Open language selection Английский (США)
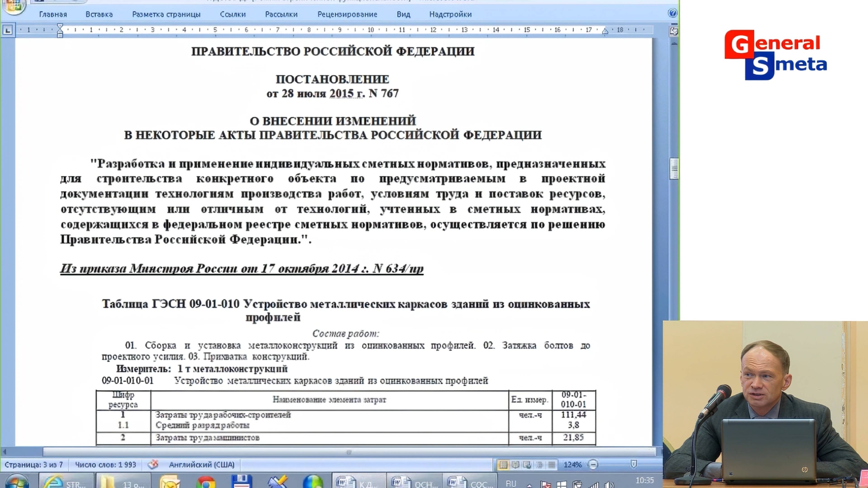The width and height of the screenshot is (868, 488). [x=201, y=465]
